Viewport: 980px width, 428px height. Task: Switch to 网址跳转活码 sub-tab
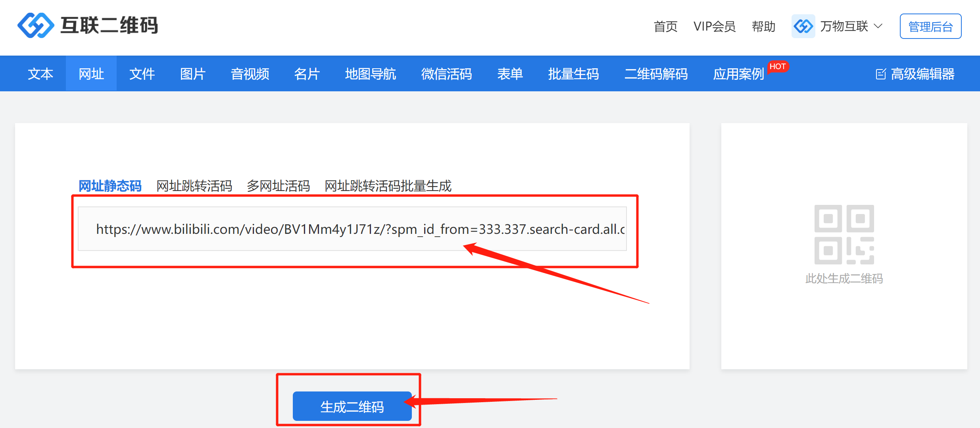[x=194, y=186]
